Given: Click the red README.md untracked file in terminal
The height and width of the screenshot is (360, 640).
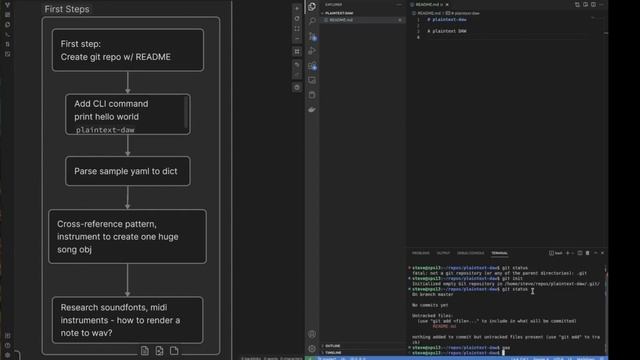Looking at the screenshot, I should (444, 326).
